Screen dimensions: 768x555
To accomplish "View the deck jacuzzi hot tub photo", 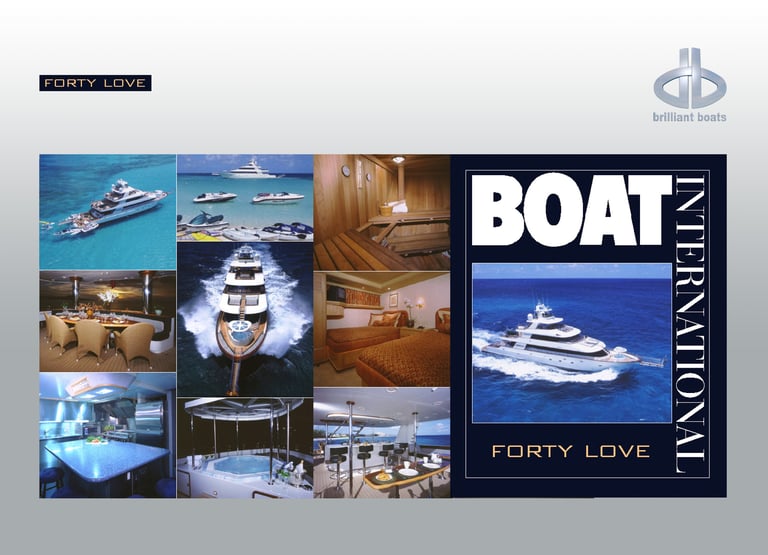I will click(245, 448).
